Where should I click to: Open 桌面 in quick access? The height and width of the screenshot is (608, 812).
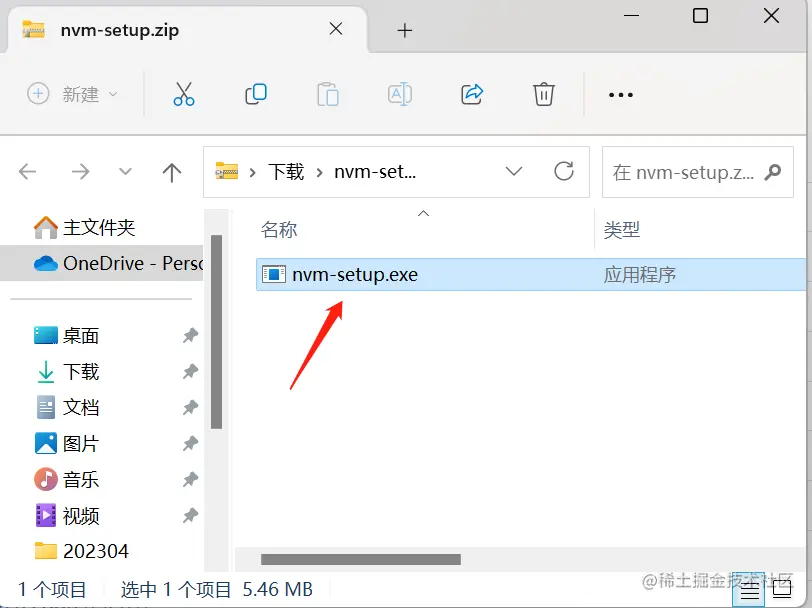coord(66,336)
